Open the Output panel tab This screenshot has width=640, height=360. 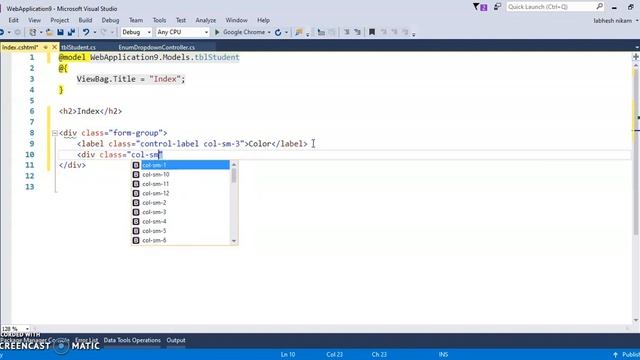(x=176, y=340)
